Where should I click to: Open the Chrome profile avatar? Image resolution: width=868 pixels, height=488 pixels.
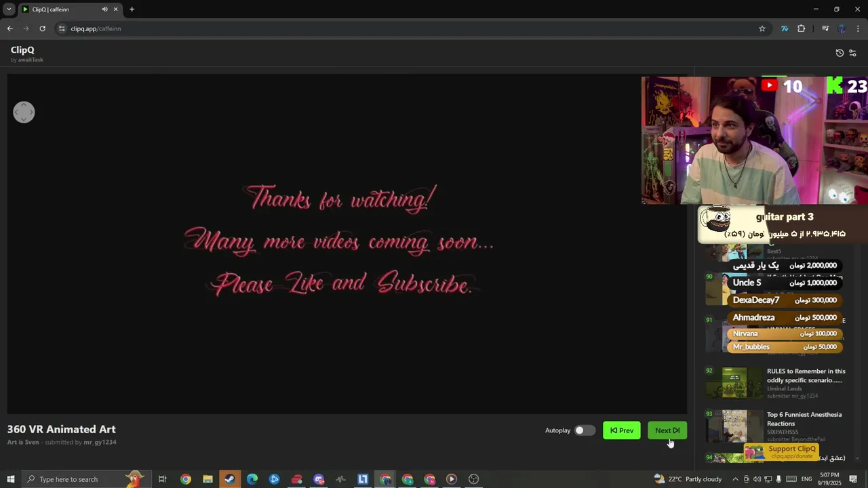(x=842, y=28)
